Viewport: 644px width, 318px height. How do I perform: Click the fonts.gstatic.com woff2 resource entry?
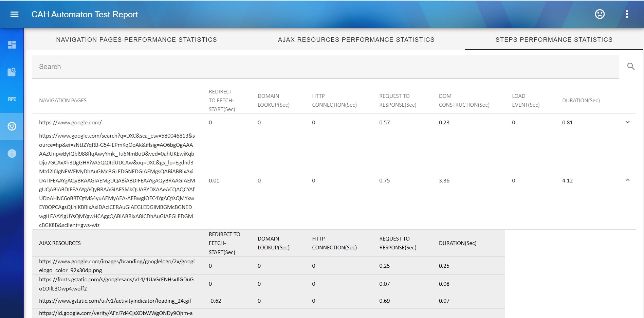pos(116,284)
